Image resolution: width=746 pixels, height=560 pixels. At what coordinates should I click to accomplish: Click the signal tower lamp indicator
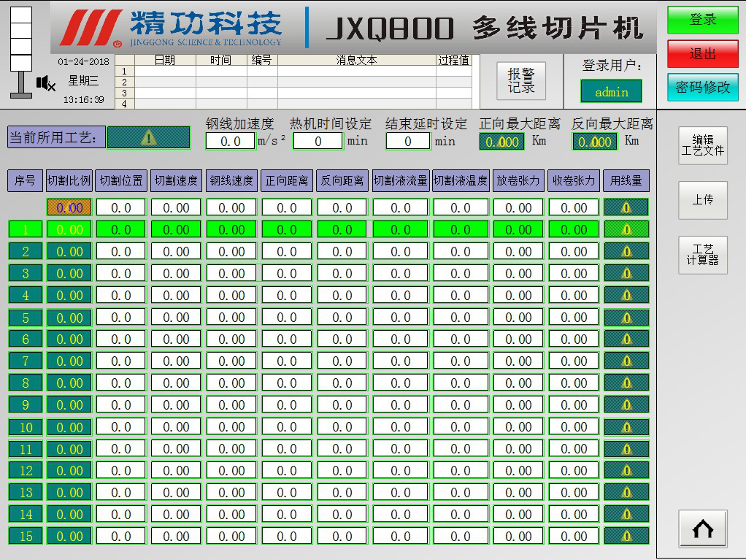coord(21,52)
